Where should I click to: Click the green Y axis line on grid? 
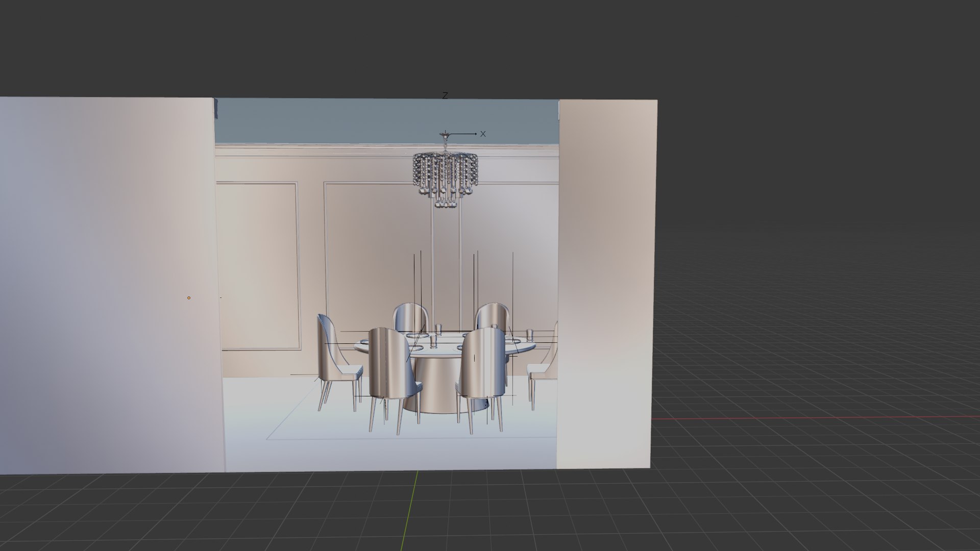click(x=410, y=510)
